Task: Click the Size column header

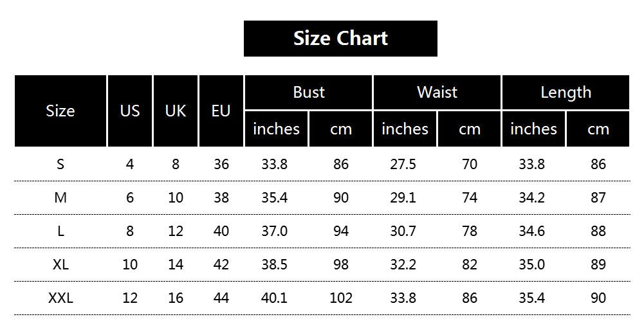Action: [60, 111]
